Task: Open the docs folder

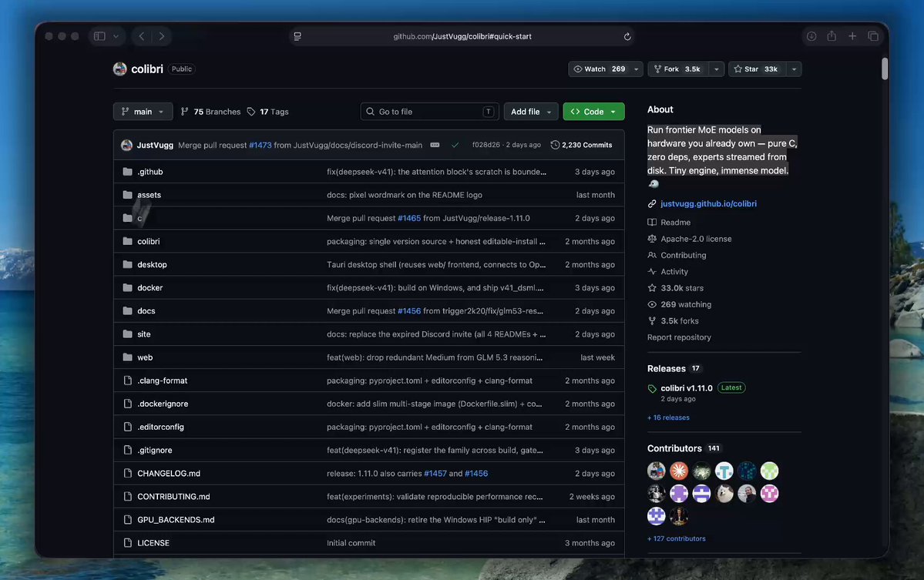Action: coord(146,311)
